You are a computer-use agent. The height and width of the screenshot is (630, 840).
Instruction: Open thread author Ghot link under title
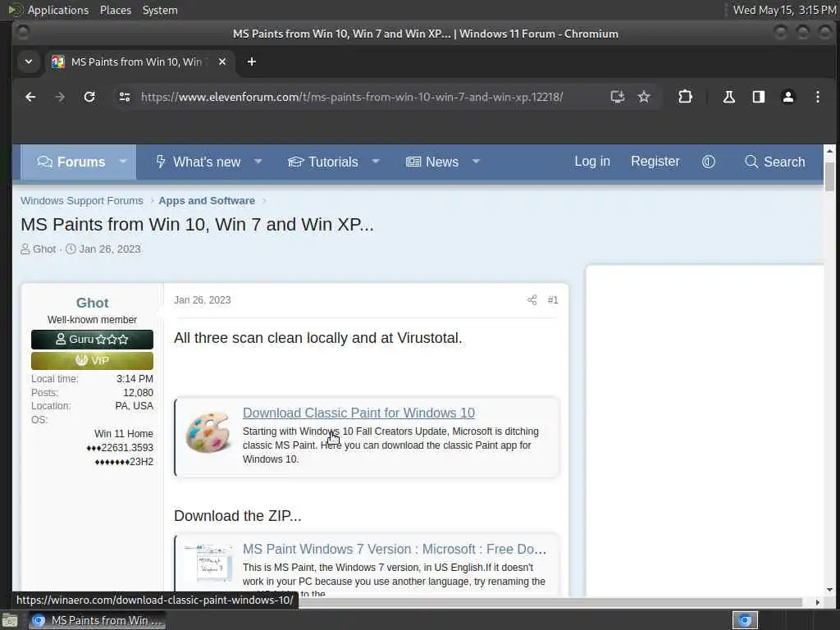(x=44, y=249)
